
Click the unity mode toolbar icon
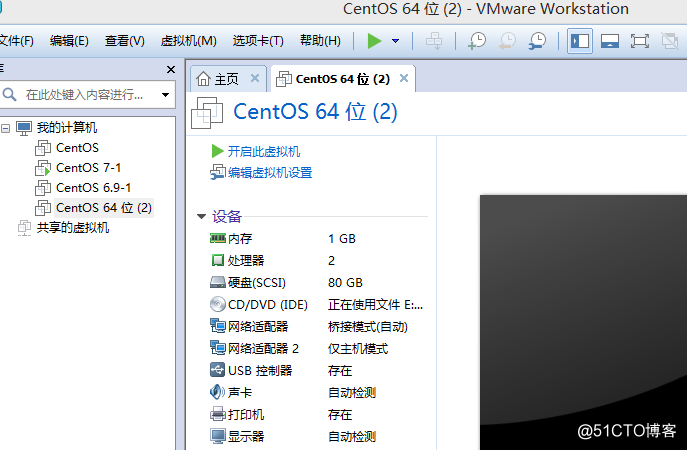tap(669, 41)
